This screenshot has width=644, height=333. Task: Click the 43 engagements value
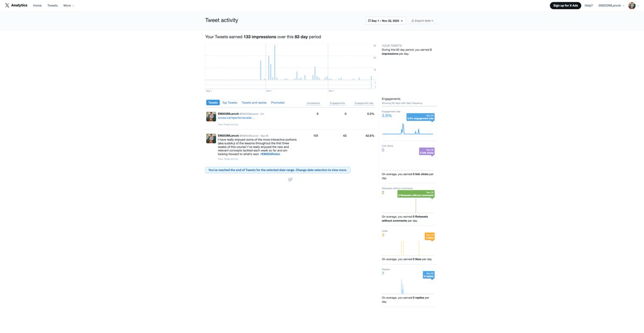(x=345, y=136)
